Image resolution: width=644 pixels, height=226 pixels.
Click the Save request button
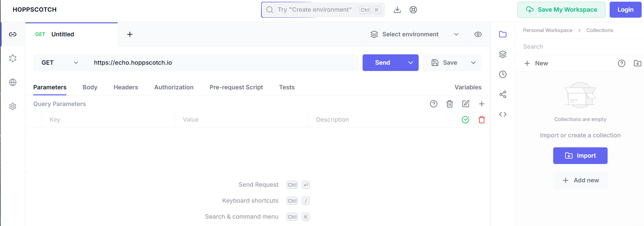pyautogui.click(x=444, y=63)
